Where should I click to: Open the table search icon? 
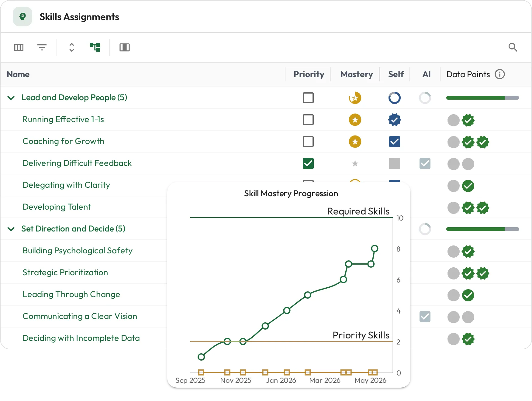point(513,47)
